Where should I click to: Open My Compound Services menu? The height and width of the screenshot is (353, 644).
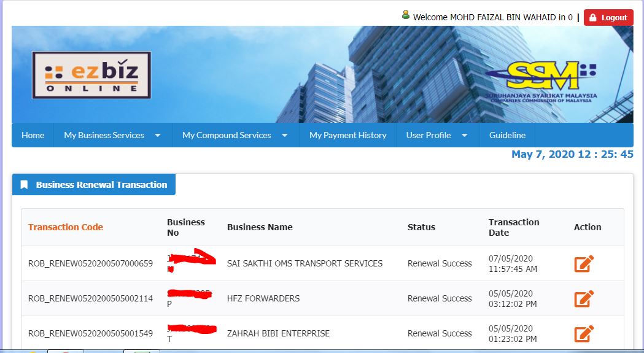pos(227,135)
